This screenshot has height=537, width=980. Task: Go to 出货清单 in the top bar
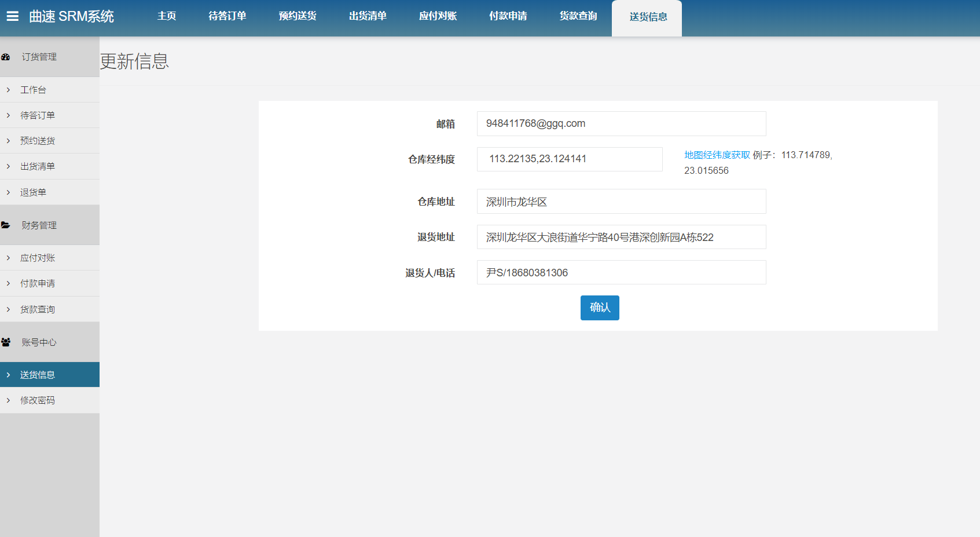368,16
